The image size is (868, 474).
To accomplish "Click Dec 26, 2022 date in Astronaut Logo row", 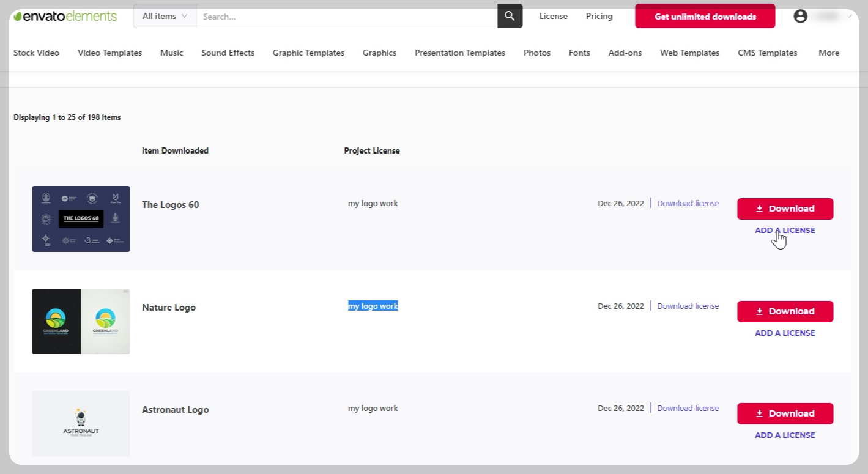I will (x=621, y=409).
